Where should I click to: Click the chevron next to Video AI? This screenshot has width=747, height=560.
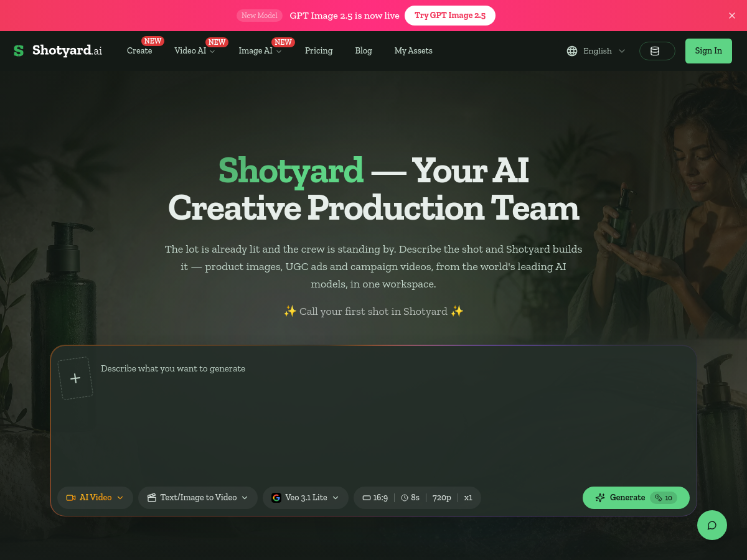point(212,52)
